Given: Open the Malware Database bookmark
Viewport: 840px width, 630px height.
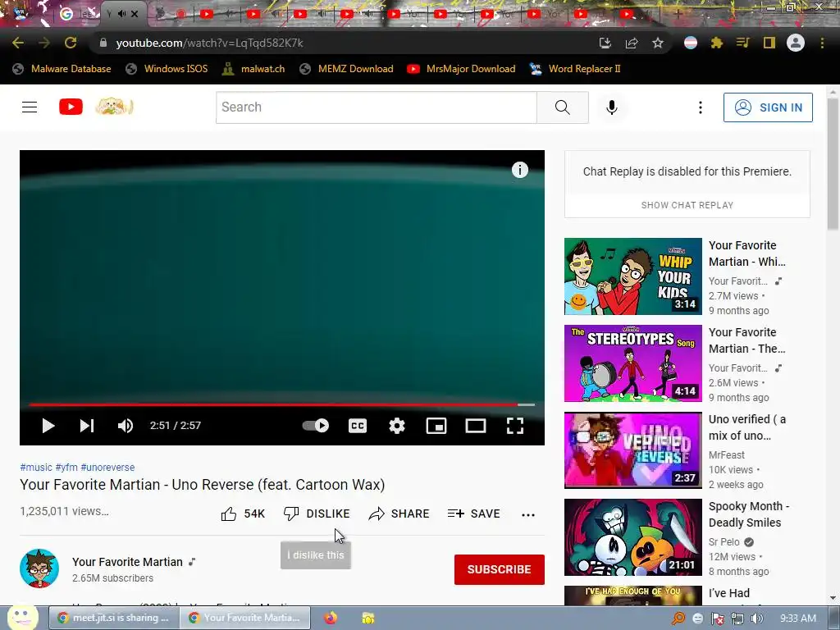Looking at the screenshot, I should coord(62,69).
